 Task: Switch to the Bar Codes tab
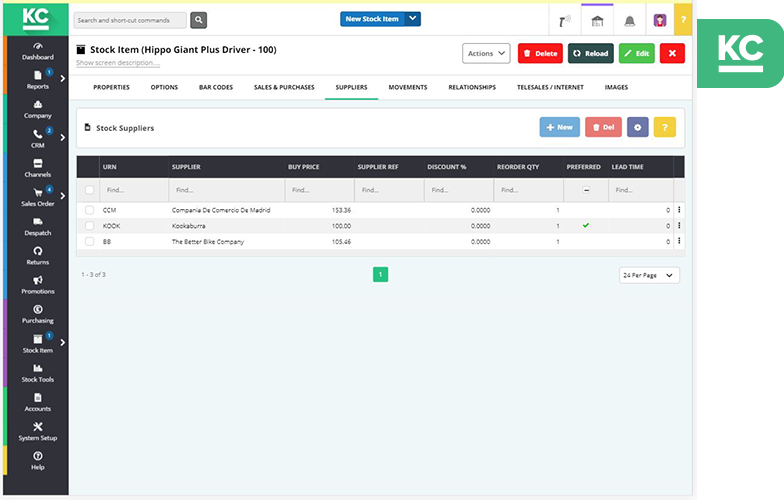tap(216, 88)
